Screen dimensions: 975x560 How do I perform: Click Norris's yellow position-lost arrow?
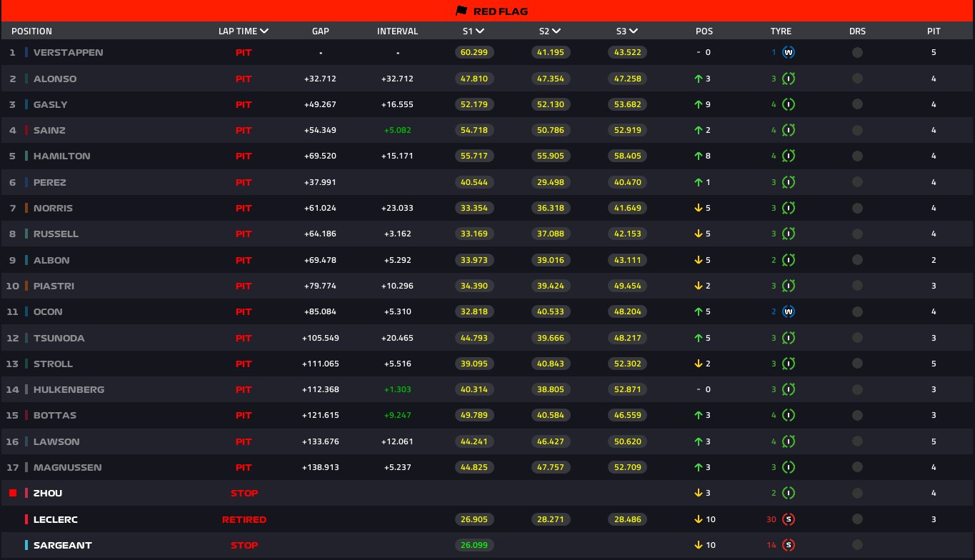pos(699,208)
